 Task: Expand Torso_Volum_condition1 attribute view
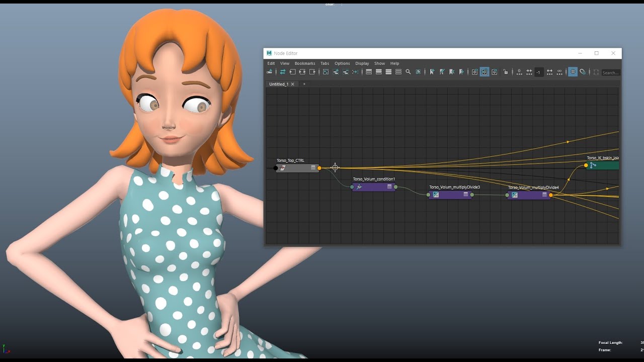click(389, 187)
